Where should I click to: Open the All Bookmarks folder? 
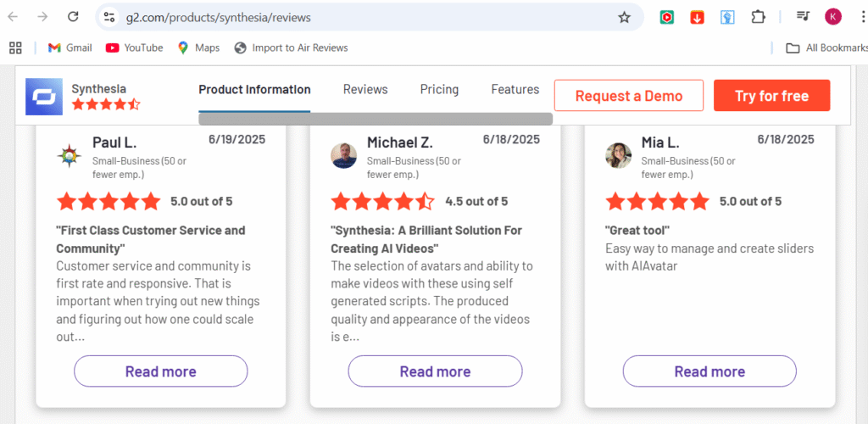point(826,48)
